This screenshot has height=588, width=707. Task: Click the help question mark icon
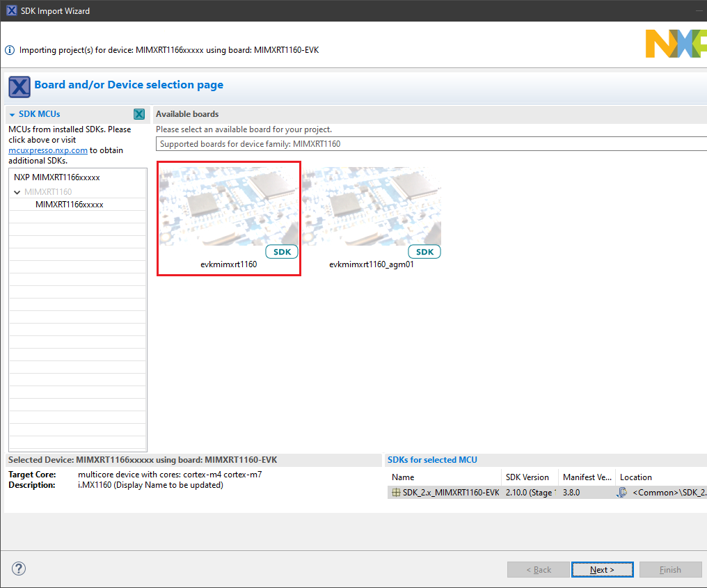tap(19, 569)
